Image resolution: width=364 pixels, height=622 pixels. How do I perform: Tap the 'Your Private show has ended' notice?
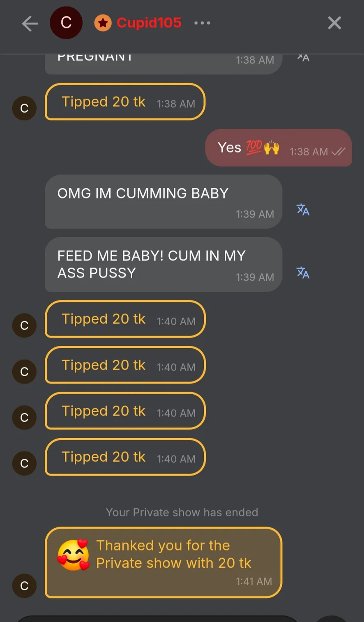(x=182, y=512)
